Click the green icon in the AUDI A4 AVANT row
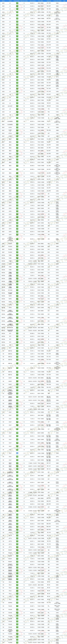This screenshot has width=67, height=644. [x=17, y=106]
